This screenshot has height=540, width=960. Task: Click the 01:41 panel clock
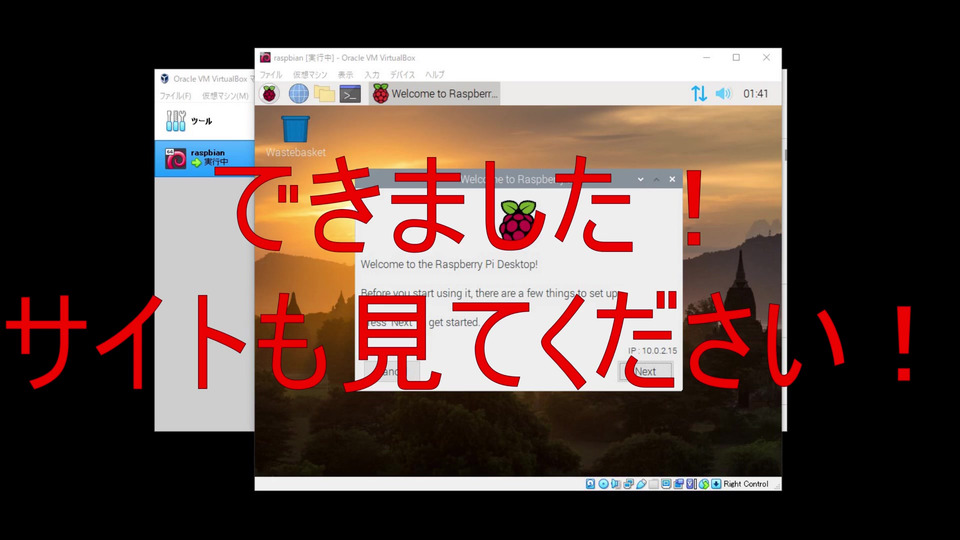coord(756,94)
